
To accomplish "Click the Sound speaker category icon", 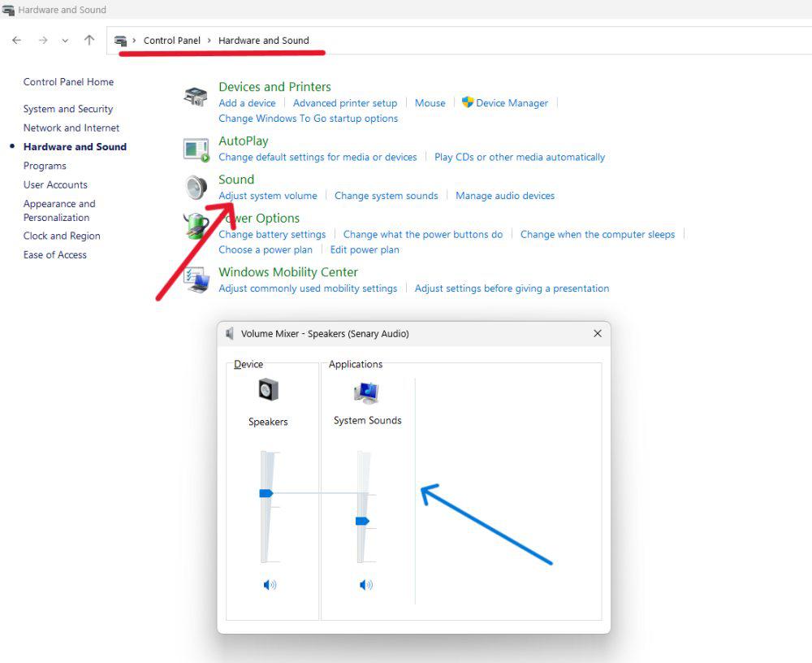I will [x=197, y=188].
